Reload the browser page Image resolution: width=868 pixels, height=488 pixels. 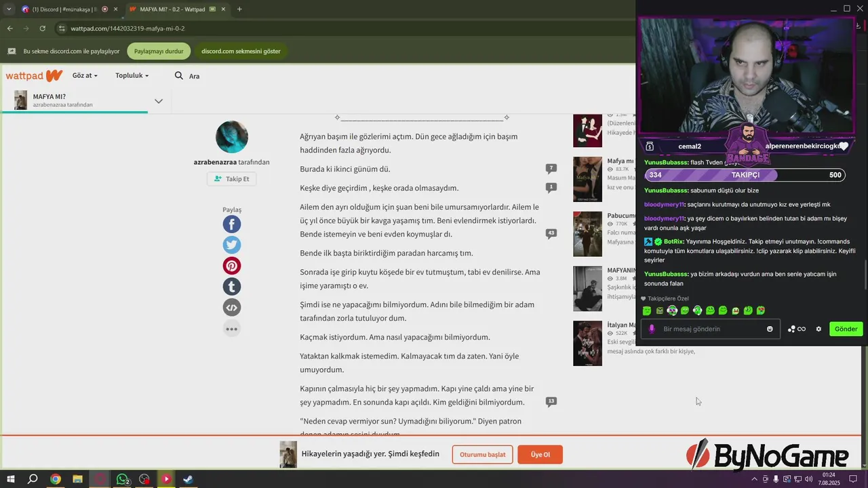(43, 28)
